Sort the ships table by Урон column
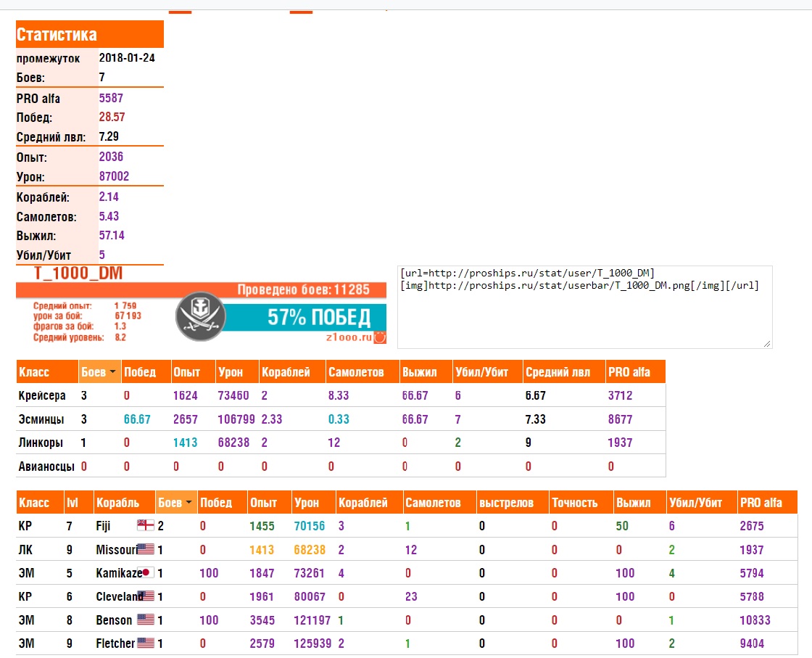Screen dimensions: 812x658 pos(314,503)
